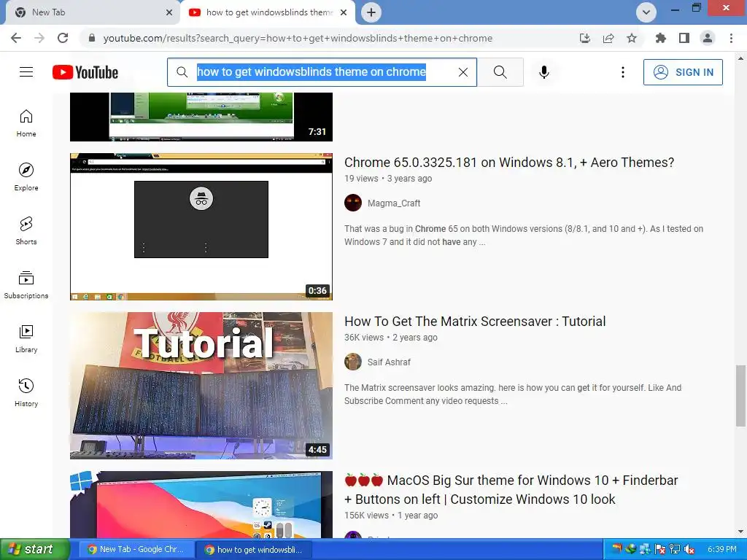Image resolution: width=747 pixels, height=560 pixels.
Task: Play the 4:45 Tutorial thumbnail
Action: (x=201, y=386)
